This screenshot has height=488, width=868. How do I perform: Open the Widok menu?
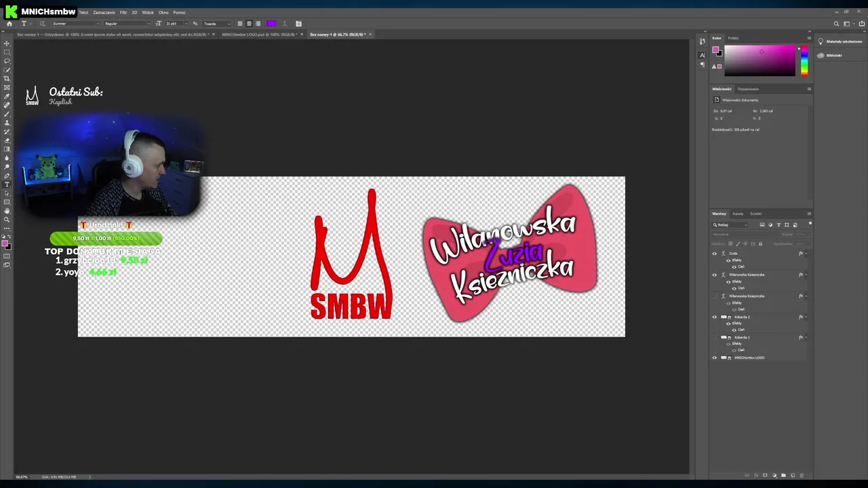point(147,12)
